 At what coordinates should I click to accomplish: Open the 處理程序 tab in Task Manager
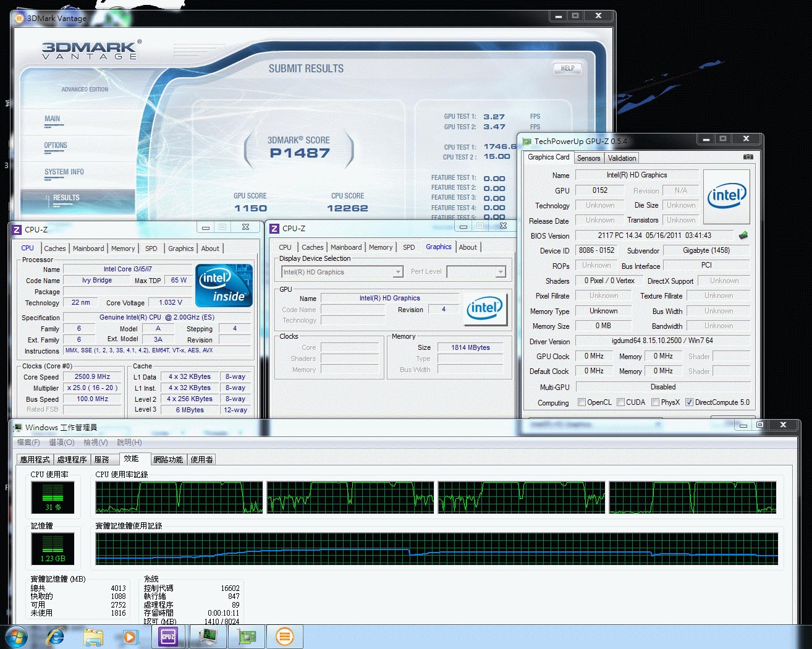[x=72, y=459]
